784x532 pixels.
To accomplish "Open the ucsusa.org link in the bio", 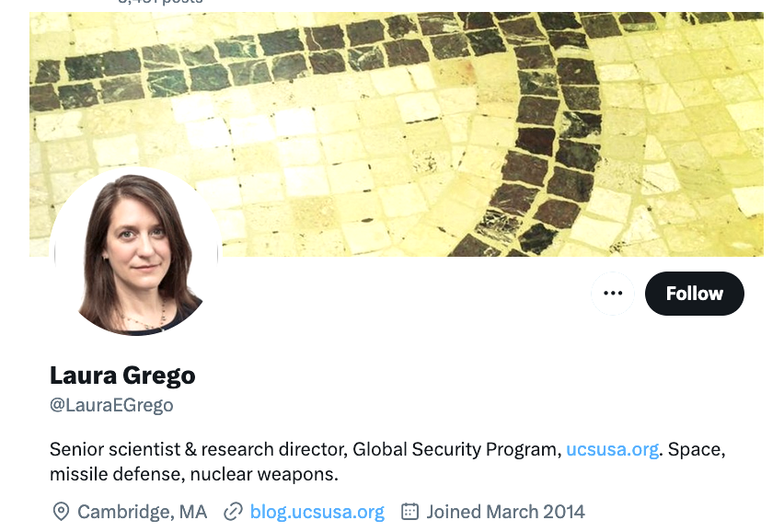I will [612, 449].
